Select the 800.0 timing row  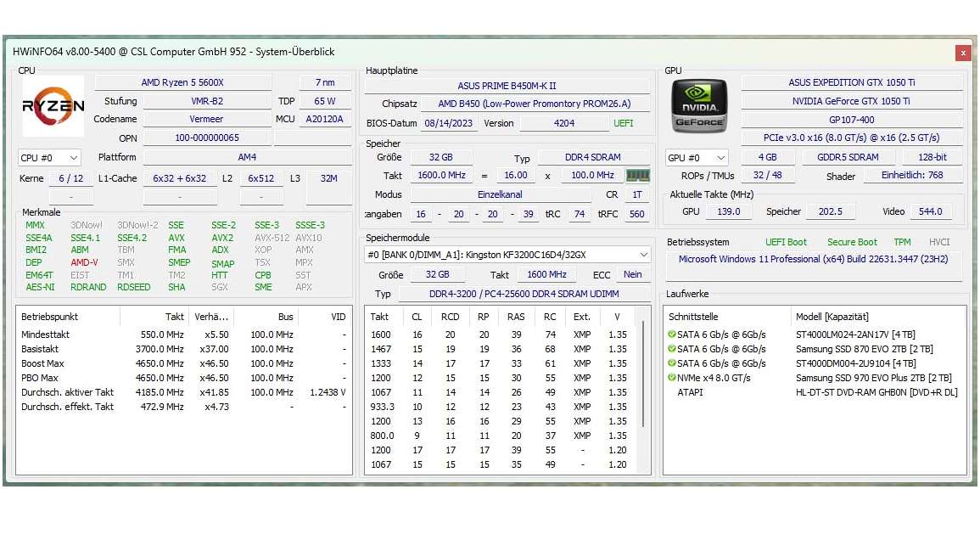click(501, 436)
